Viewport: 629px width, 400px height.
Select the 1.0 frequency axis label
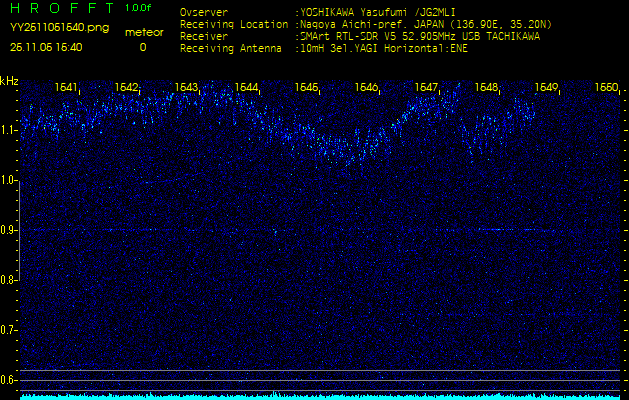point(9,180)
